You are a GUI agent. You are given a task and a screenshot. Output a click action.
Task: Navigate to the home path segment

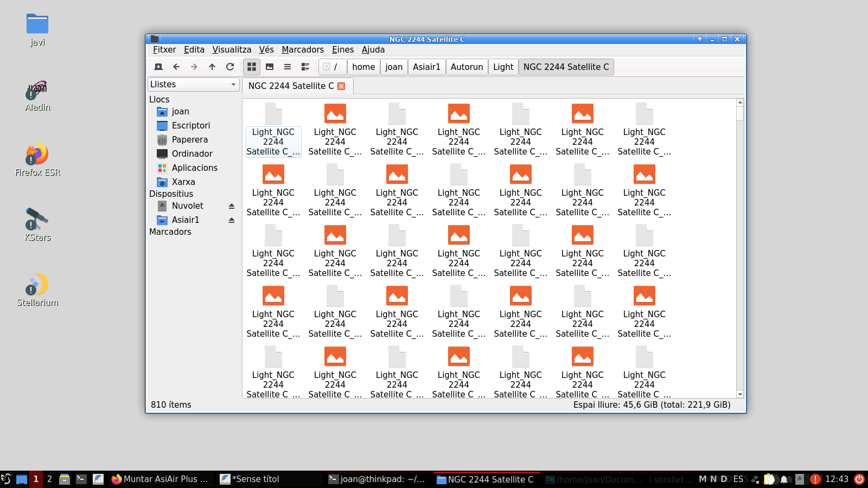pyautogui.click(x=363, y=67)
